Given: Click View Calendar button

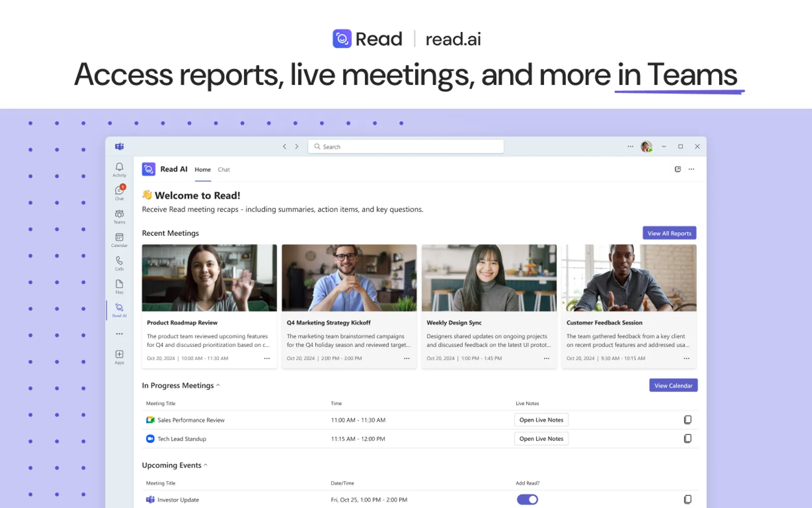Looking at the screenshot, I should tap(673, 386).
